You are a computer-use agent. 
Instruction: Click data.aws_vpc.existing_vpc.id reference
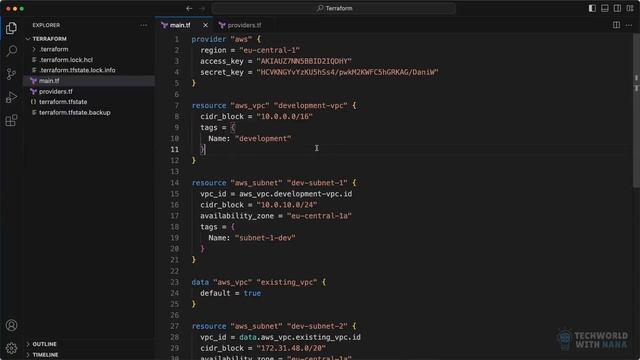click(300, 338)
